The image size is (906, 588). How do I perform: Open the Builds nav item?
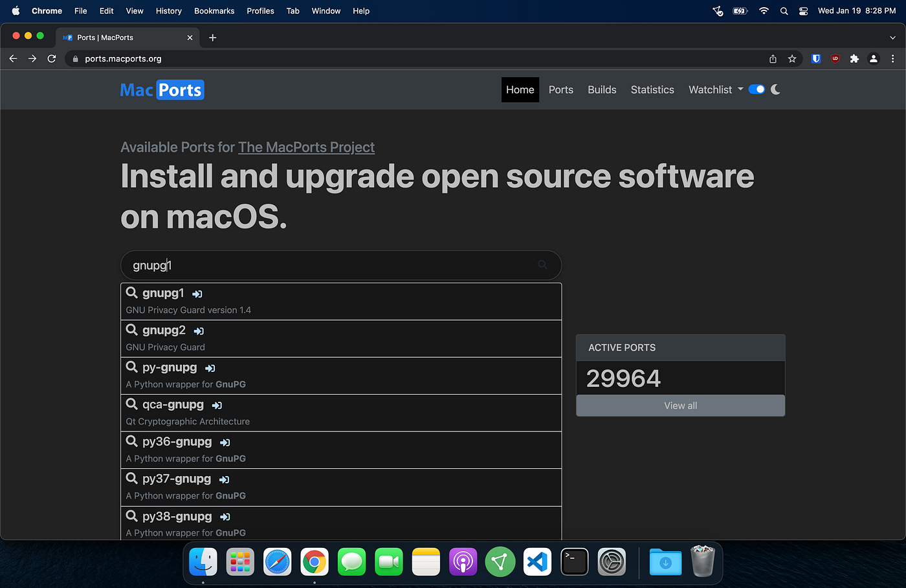coord(602,90)
